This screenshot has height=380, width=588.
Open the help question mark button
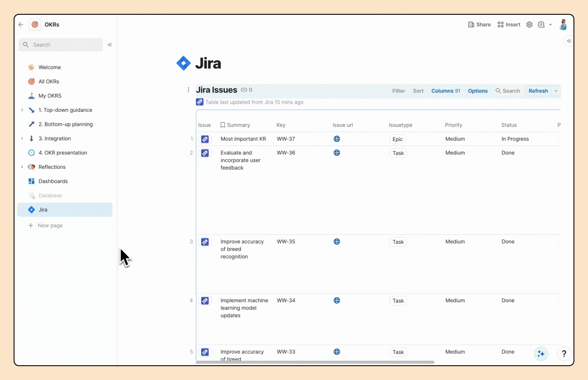coord(564,354)
